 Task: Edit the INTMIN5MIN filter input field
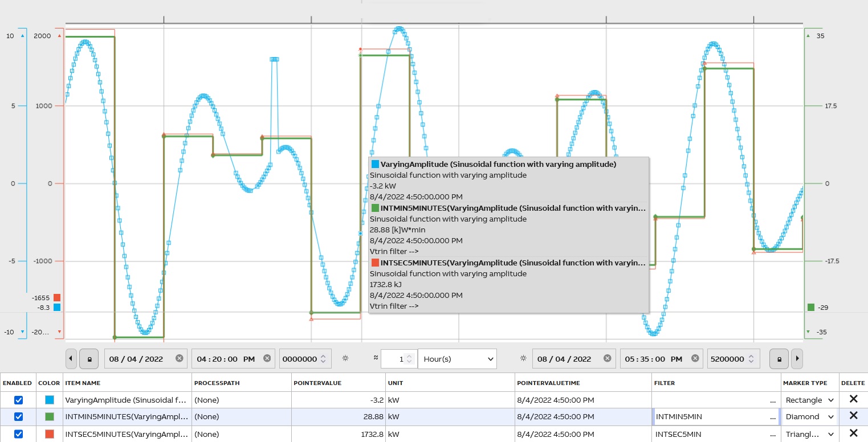click(716, 416)
